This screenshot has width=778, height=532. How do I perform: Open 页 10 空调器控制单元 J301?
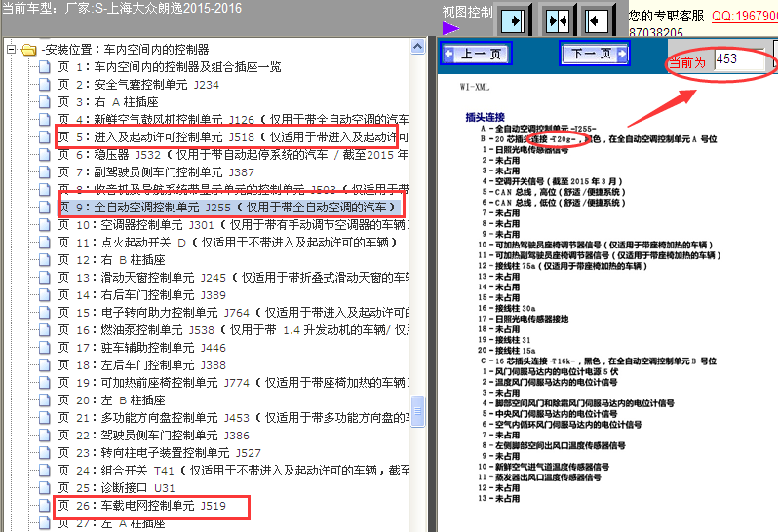click(x=233, y=225)
